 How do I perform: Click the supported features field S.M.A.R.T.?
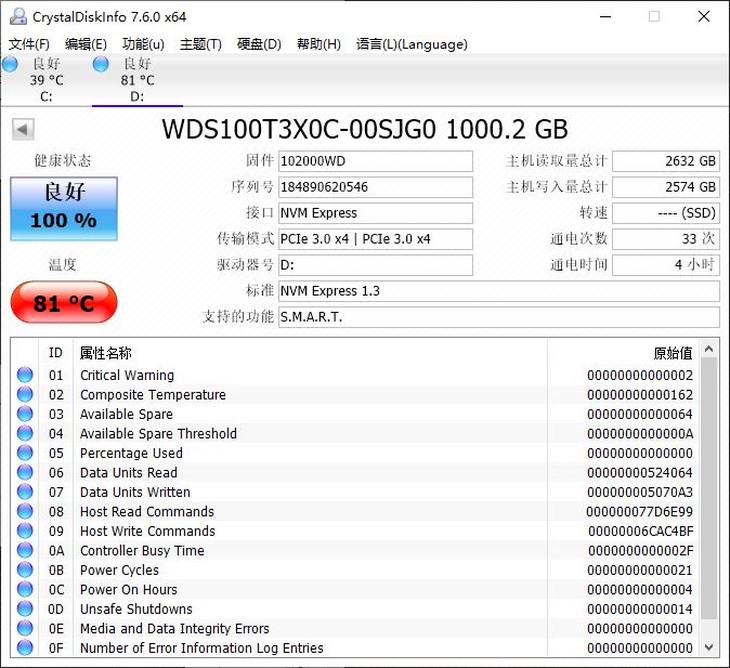click(x=499, y=317)
